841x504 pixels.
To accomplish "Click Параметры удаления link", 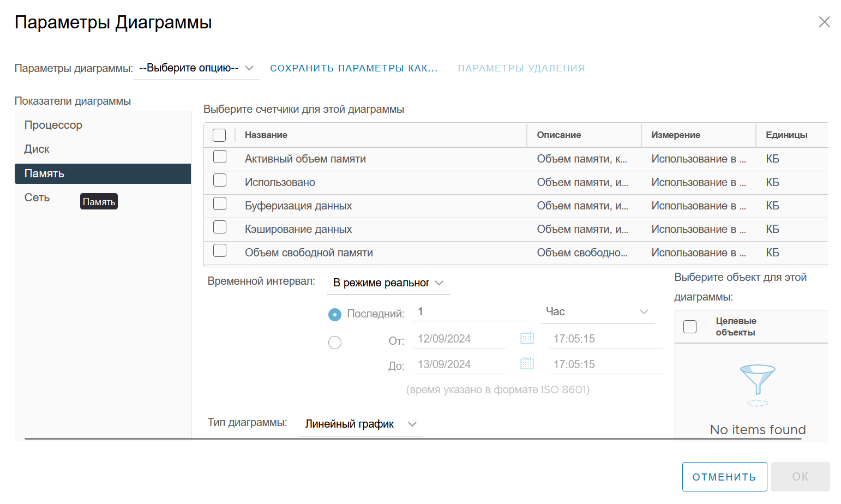I will point(521,68).
